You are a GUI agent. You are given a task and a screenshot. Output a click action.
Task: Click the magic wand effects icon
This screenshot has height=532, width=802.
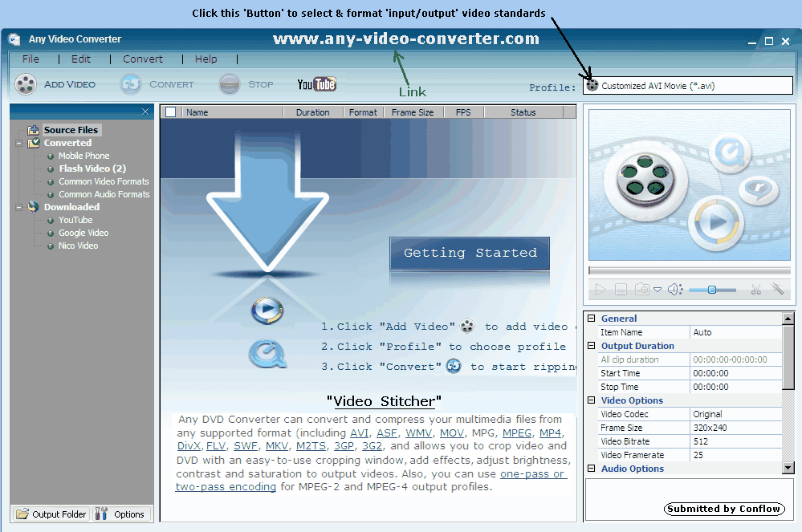(x=777, y=289)
